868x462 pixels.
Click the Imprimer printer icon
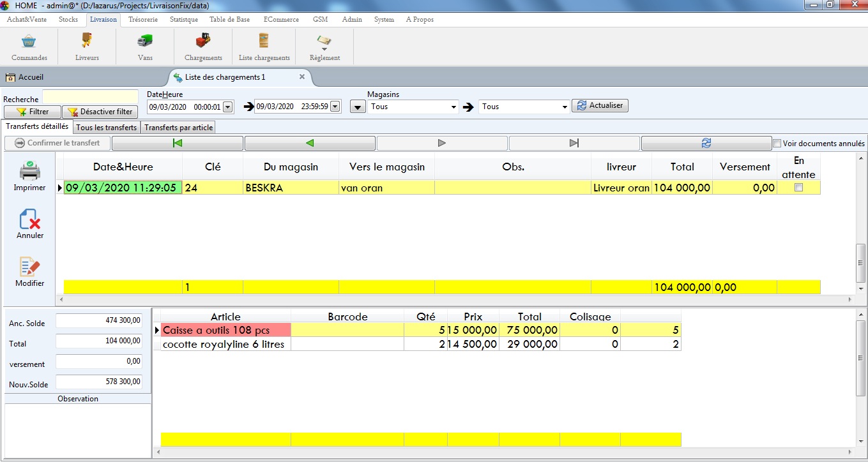click(x=30, y=172)
